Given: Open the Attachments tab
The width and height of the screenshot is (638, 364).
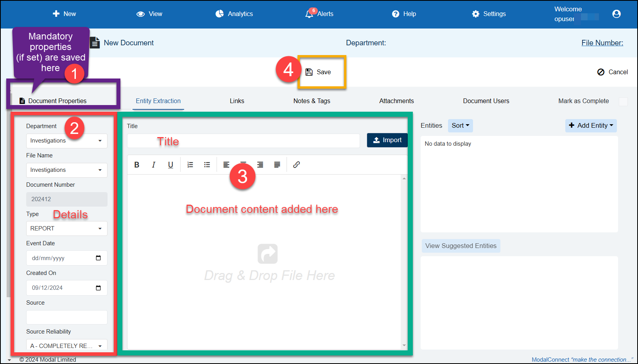Looking at the screenshot, I should pos(396,101).
